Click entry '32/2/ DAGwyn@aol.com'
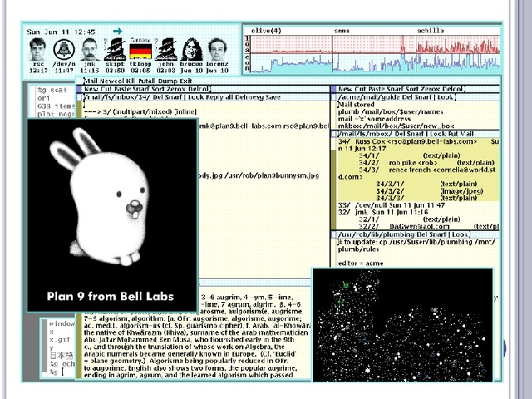532x399 pixels. [429, 227]
